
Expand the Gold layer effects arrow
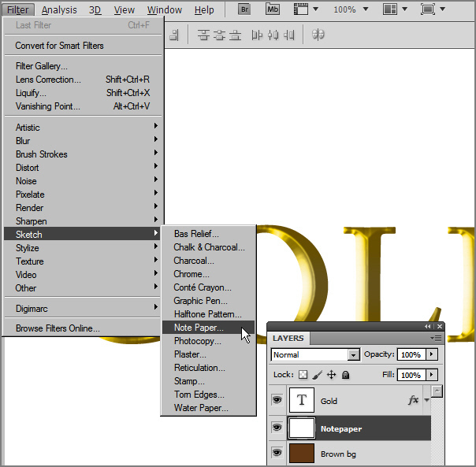click(426, 400)
